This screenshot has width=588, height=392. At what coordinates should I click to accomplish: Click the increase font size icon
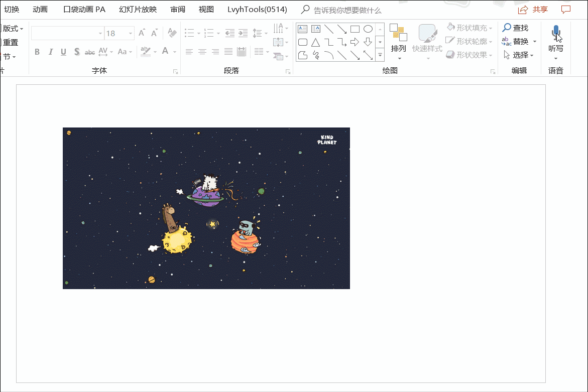(142, 33)
